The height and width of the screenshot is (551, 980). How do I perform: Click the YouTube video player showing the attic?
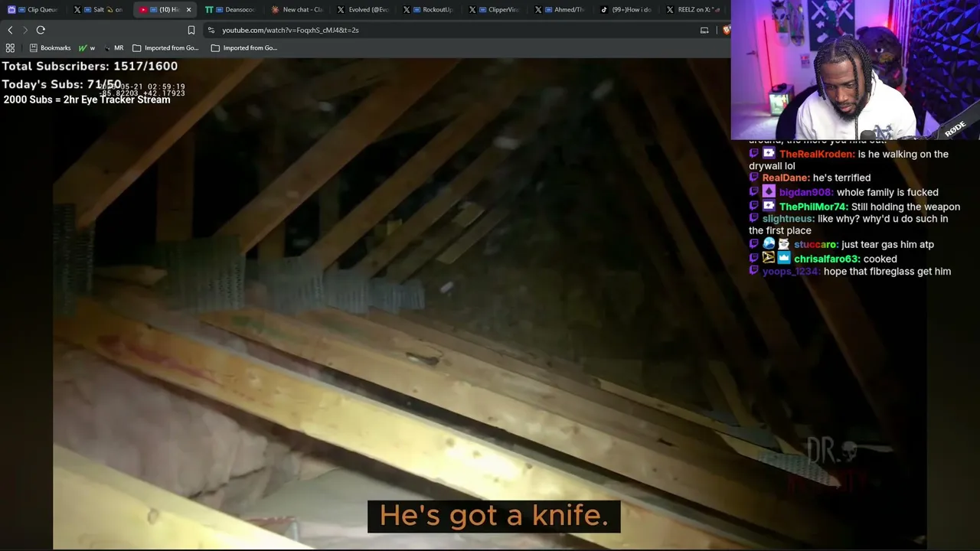490,305
